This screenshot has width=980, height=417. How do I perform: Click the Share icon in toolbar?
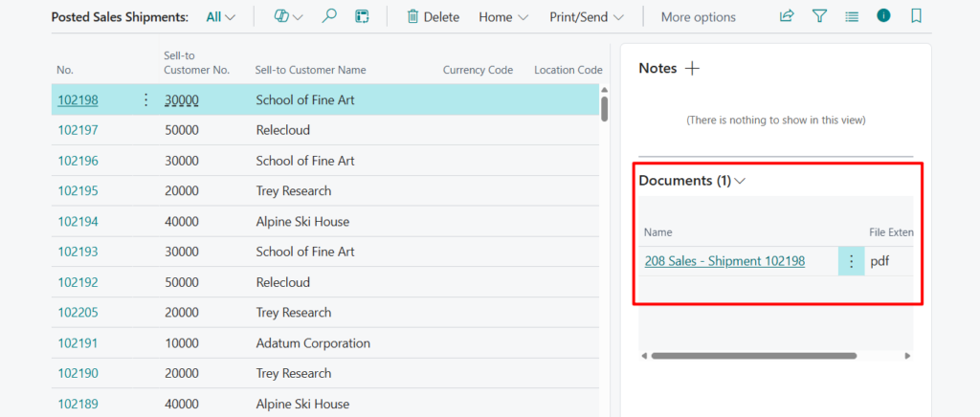tap(787, 16)
